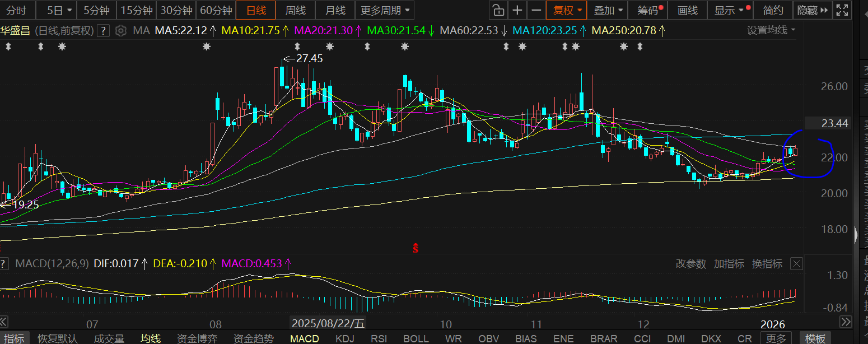Zoom out the chart with the minus icon
Image resolution: width=868 pixels, height=344 pixels.
click(536, 10)
